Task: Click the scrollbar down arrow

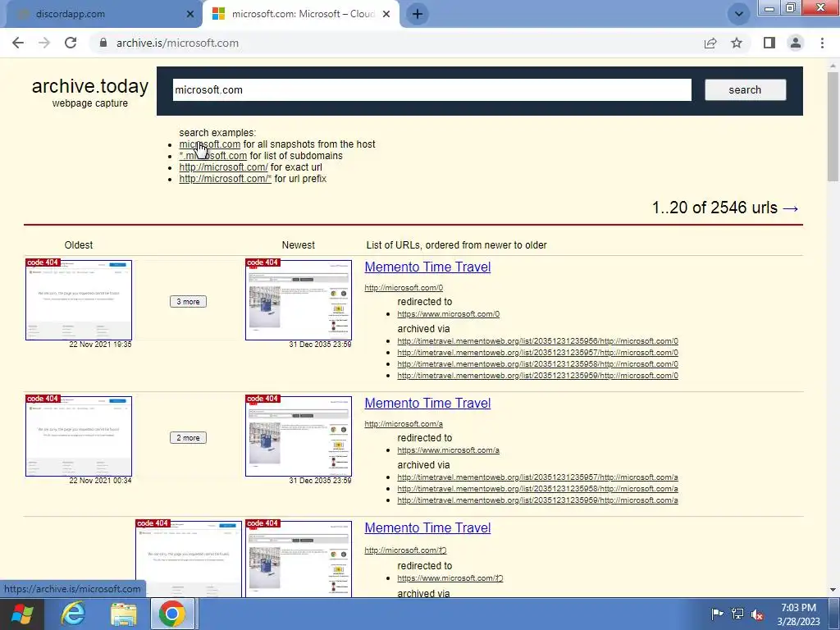Action: click(833, 590)
